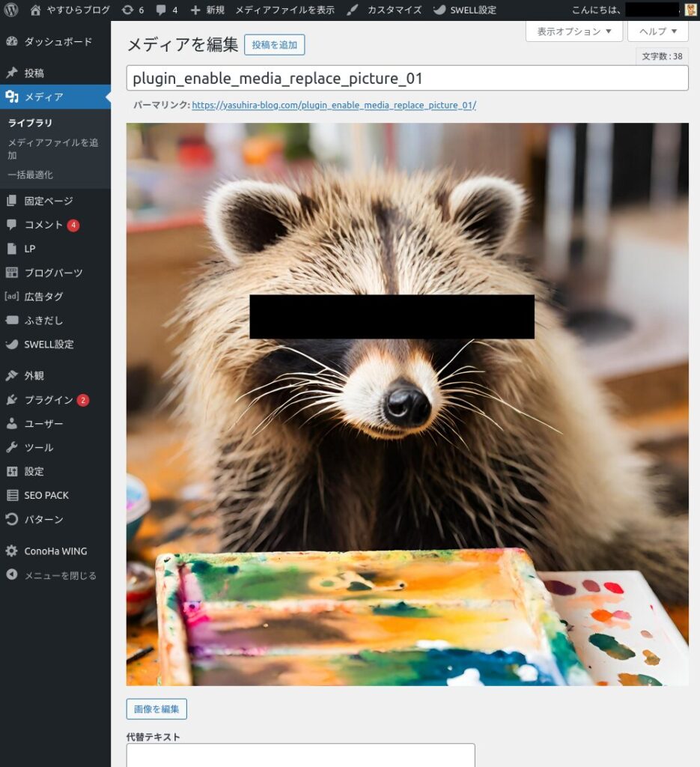Screen dimensions: 700x767
Task: Expand the ヘルプ help dropdown
Action: click(657, 31)
